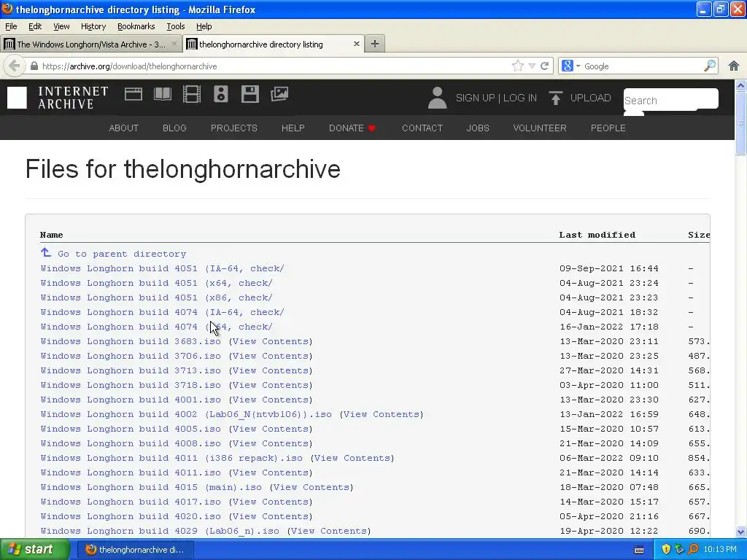Click thelonghornarchive taskbar button
Viewport: 747px width, 560px height.
point(136,550)
